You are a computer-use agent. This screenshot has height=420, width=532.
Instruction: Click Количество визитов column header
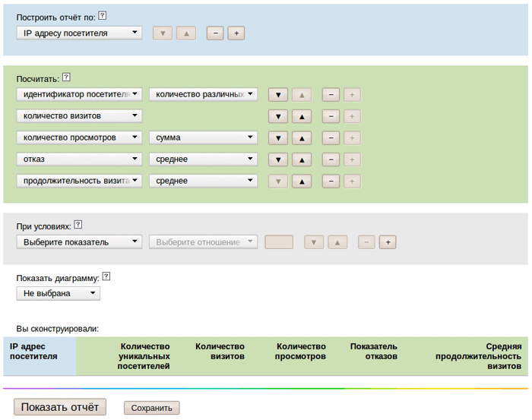point(220,352)
